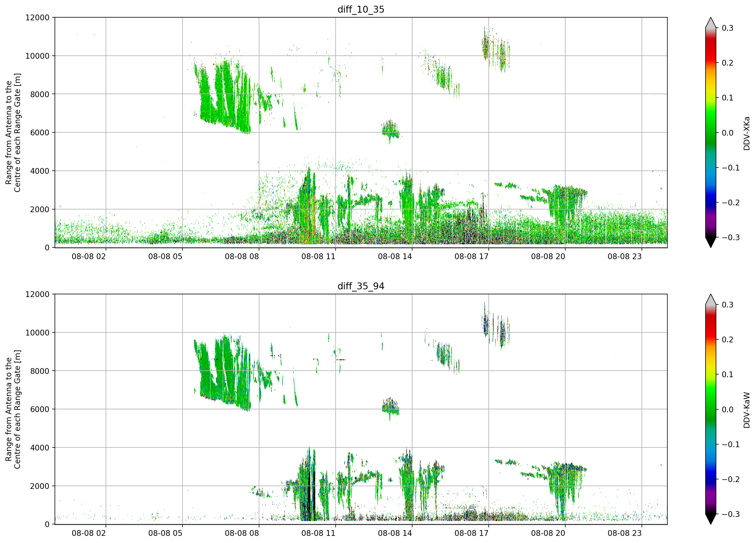Click the 2000 y-tick in diff_35_94
Image resolution: width=756 pixels, height=543 pixels.
pos(40,486)
